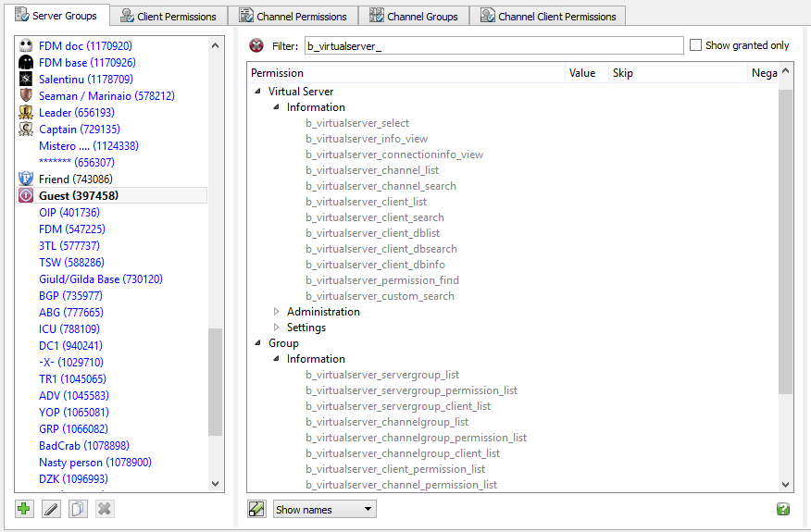Click the pencil rename group icon
Image resolution: width=811 pixels, height=532 pixels.
tap(52, 509)
